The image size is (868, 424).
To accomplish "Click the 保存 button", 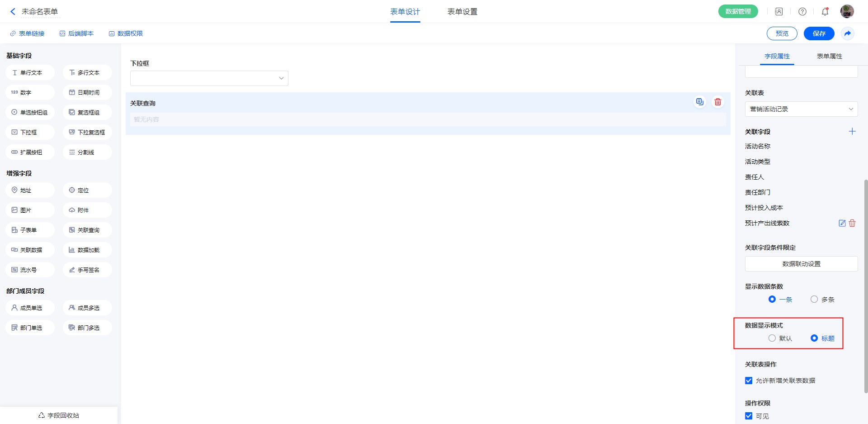I will click(819, 33).
